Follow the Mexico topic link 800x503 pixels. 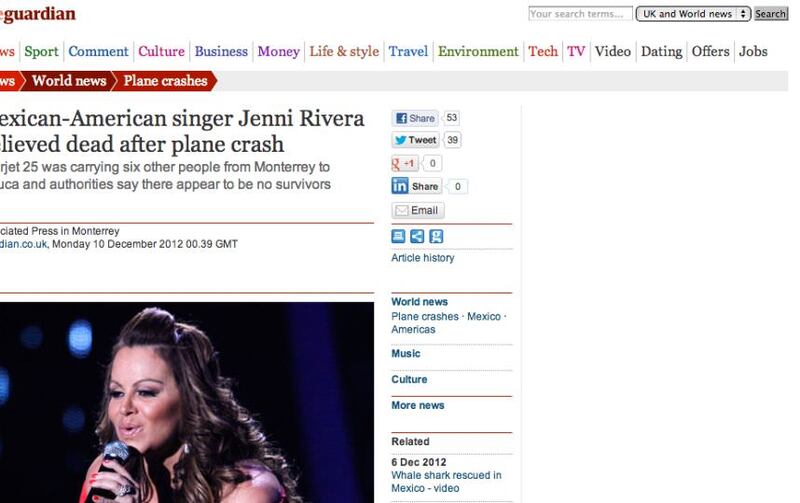[484, 317]
